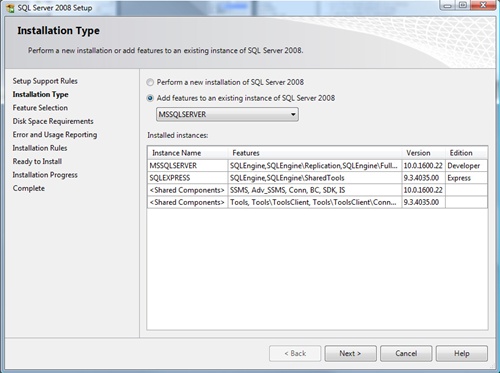The height and width of the screenshot is (373, 500).
Task: Select Add features to existing instance radio
Action: coord(150,98)
